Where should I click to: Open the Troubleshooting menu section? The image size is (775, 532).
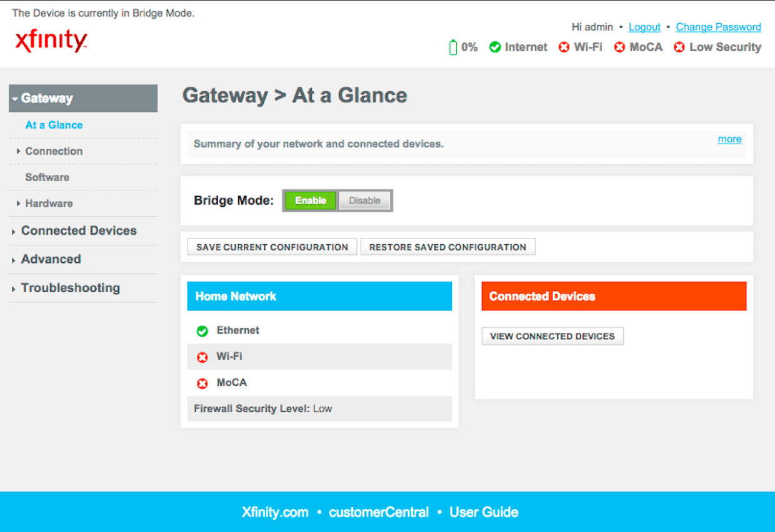coord(71,288)
